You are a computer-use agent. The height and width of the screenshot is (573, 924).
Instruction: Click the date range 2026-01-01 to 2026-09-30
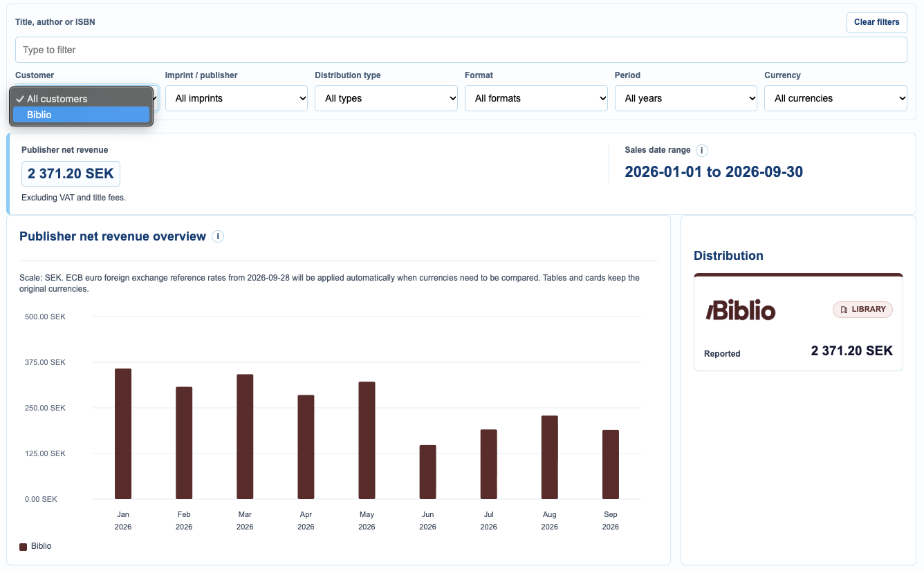click(x=714, y=172)
